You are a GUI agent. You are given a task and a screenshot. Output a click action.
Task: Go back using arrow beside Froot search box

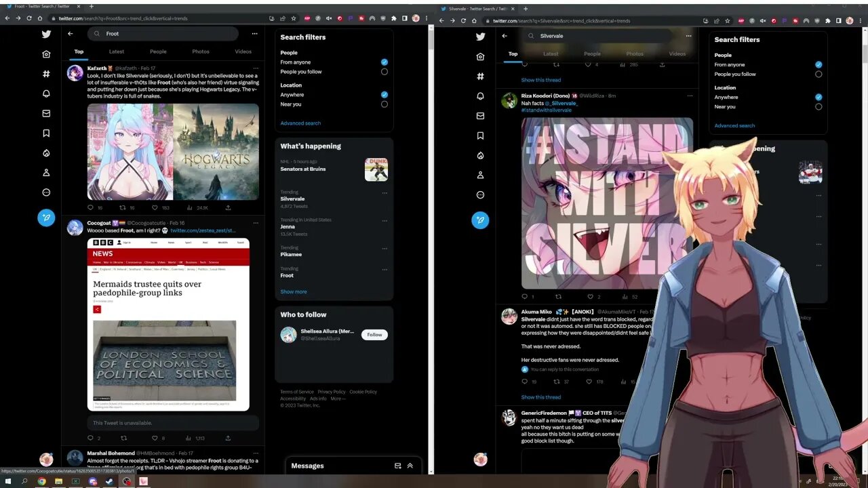tap(70, 33)
